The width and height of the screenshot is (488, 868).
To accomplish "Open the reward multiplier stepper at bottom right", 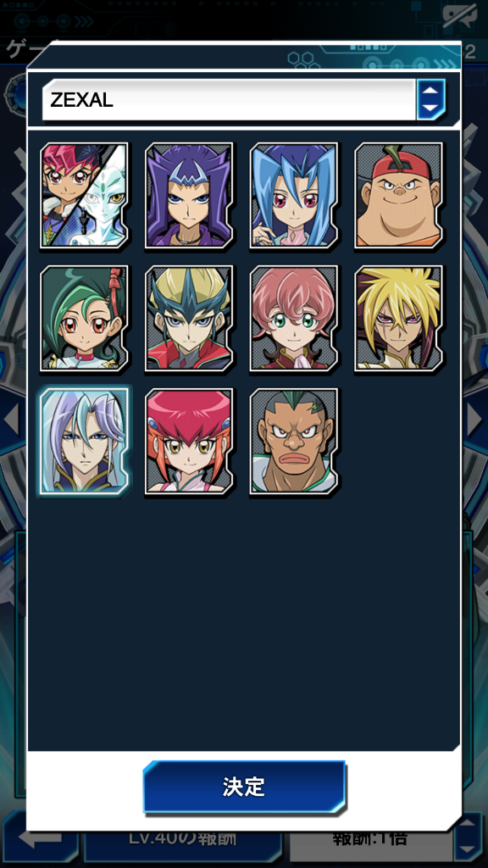I will point(468,837).
